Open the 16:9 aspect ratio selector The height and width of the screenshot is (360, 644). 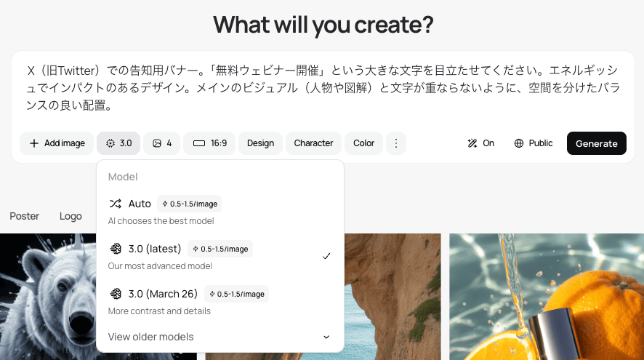(209, 143)
